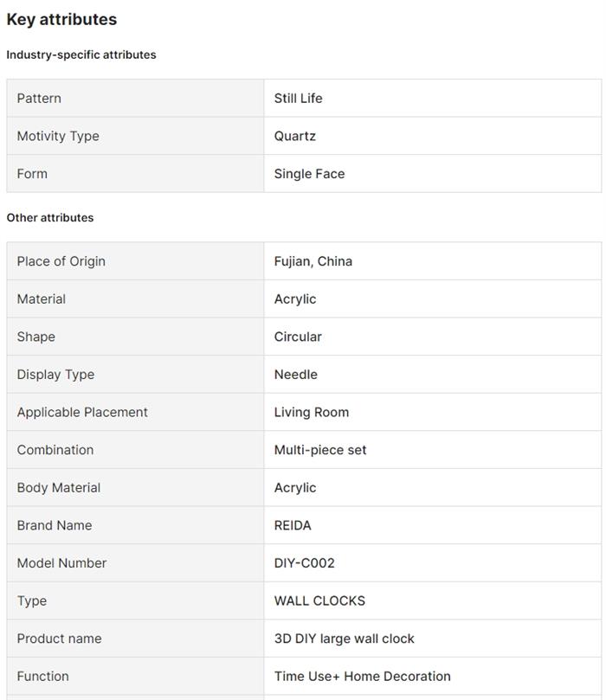The image size is (606, 700).
Task: Click the Fujian, China origin value
Action: [x=313, y=261]
